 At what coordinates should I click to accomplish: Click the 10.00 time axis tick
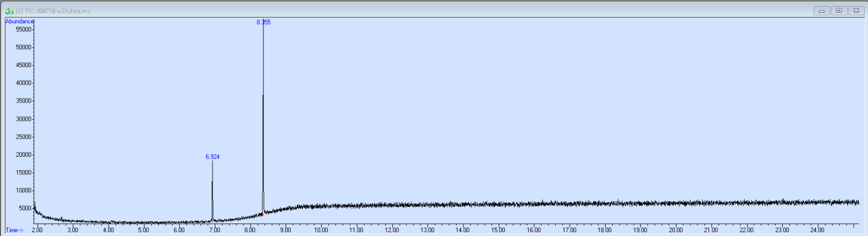pyautogui.click(x=321, y=229)
